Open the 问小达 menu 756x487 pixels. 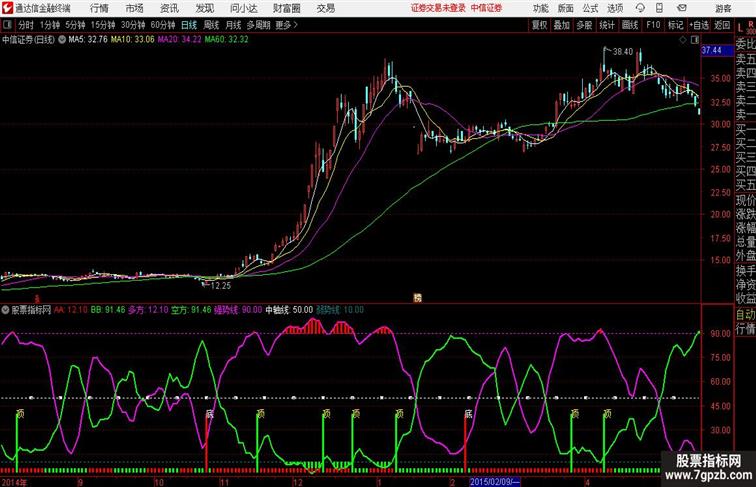(x=244, y=8)
